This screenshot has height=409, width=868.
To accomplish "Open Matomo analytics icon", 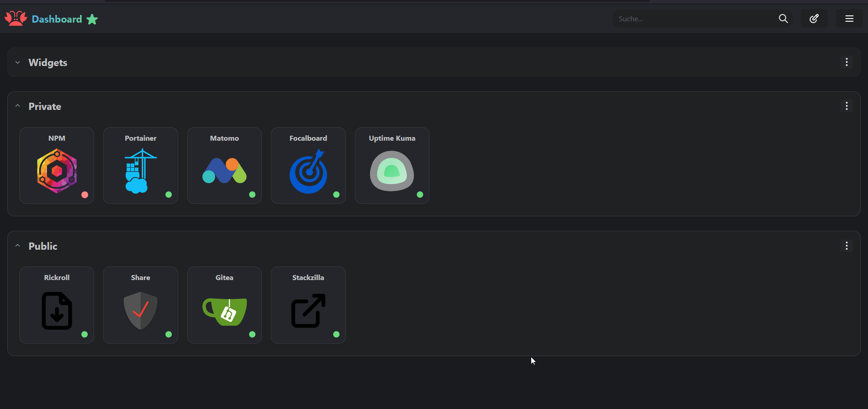I will click(x=224, y=172).
